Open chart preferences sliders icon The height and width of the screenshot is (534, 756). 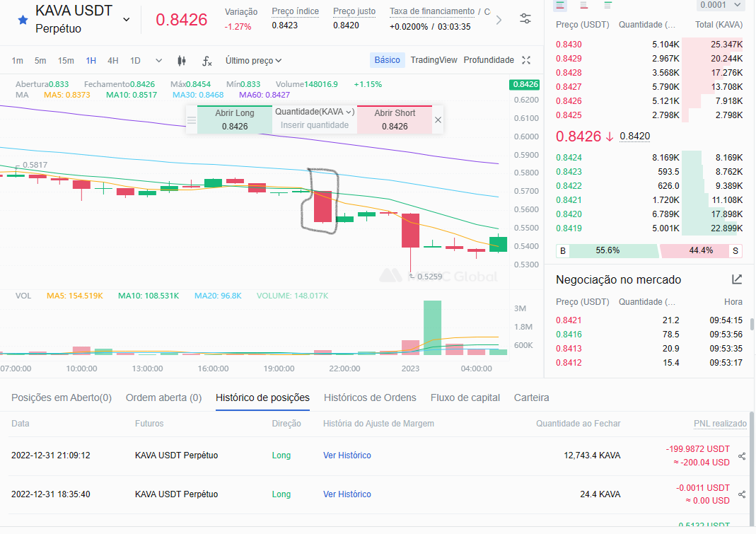525,19
